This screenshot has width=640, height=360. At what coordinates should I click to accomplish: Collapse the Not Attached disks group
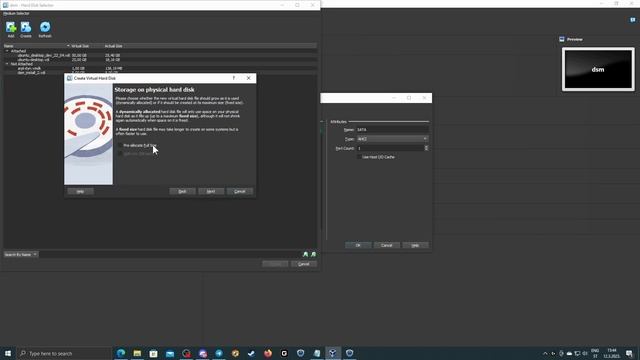point(7,64)
